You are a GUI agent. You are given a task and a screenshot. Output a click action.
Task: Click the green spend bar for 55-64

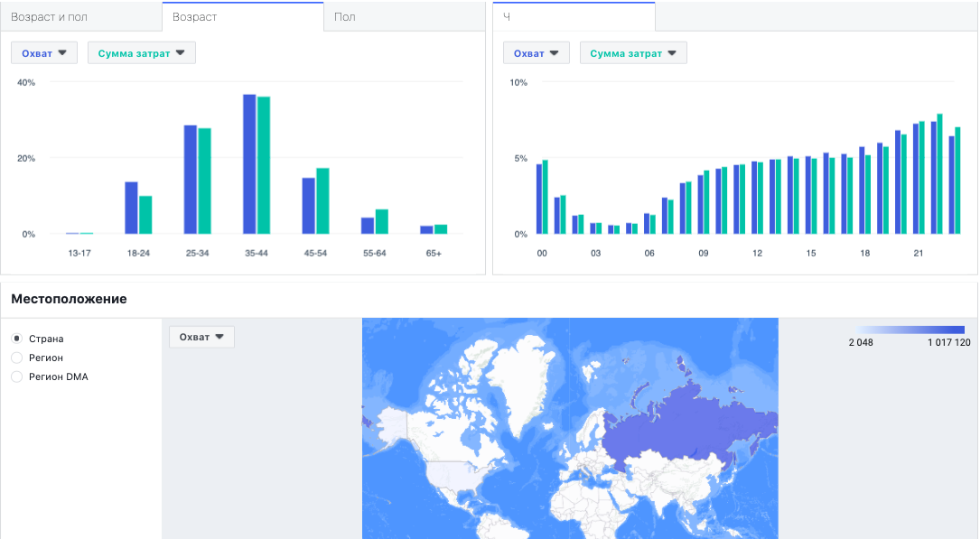click(x=382, y=222)
